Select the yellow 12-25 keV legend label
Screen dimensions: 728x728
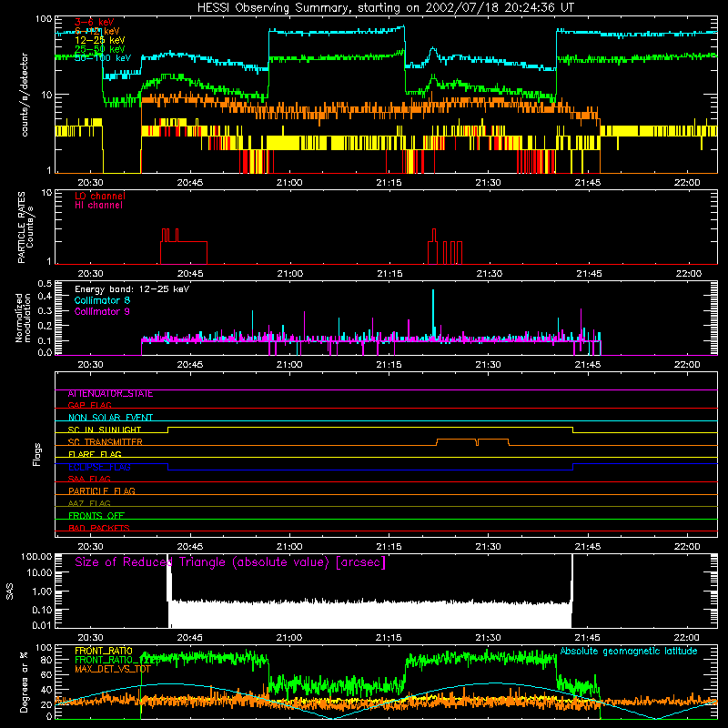point(99,40)
